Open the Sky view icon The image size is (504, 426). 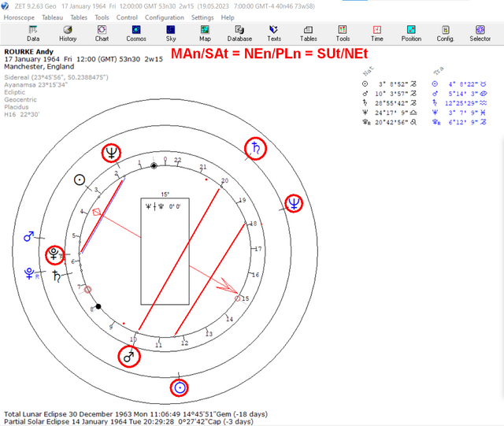171,33
